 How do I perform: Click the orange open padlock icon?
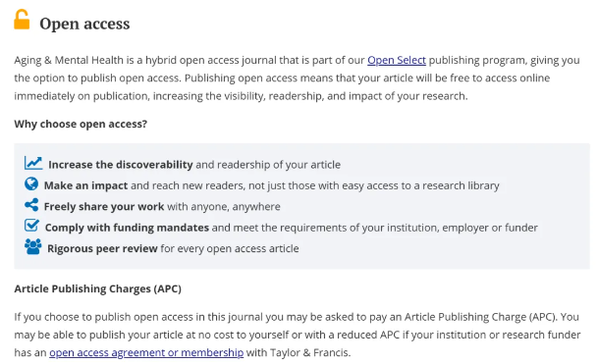point(22,20)
